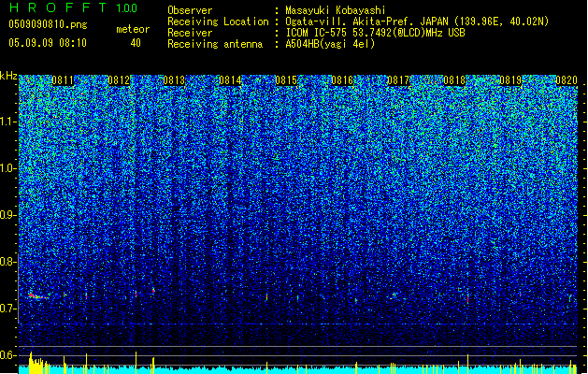Click the Receiving Location label
Image resolution: width=588 pixels, height=374 pixels.
pos(218,22)
